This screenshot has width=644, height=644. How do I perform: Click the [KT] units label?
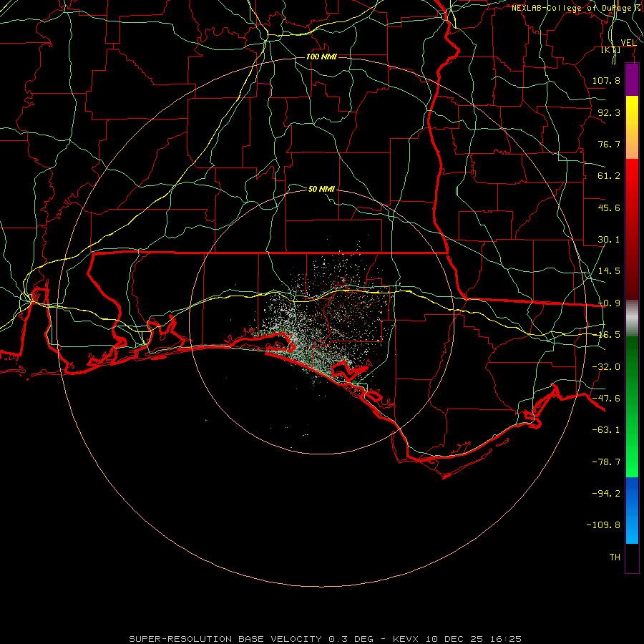tap(611, 49)
